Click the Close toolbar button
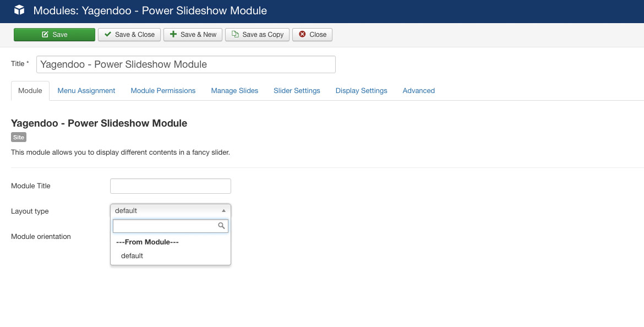 312,35
